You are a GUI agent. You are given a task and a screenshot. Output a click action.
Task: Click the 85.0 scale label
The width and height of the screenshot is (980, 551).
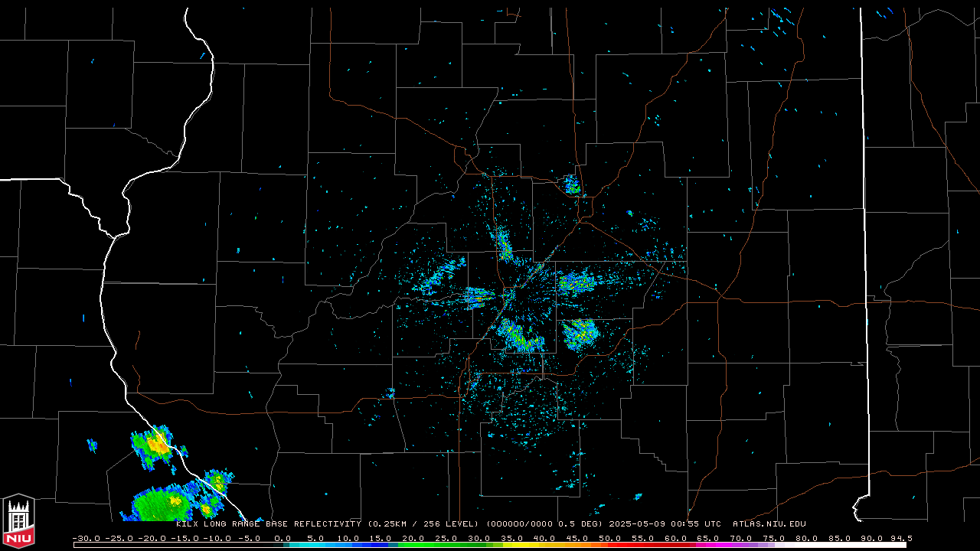click(839, 538)
